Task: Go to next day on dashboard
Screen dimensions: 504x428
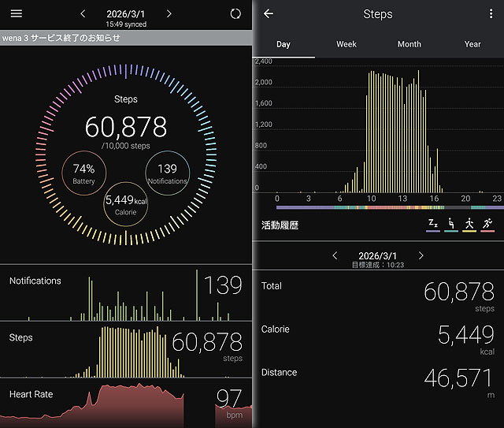Action: pyautogui.click(x=169, y=14)
